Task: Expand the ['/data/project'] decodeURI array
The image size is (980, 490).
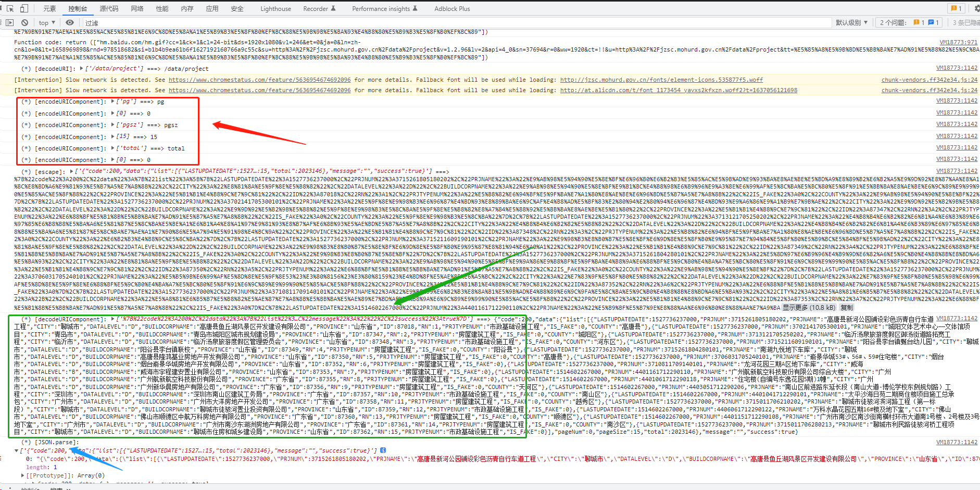Action: click(82, 68)
